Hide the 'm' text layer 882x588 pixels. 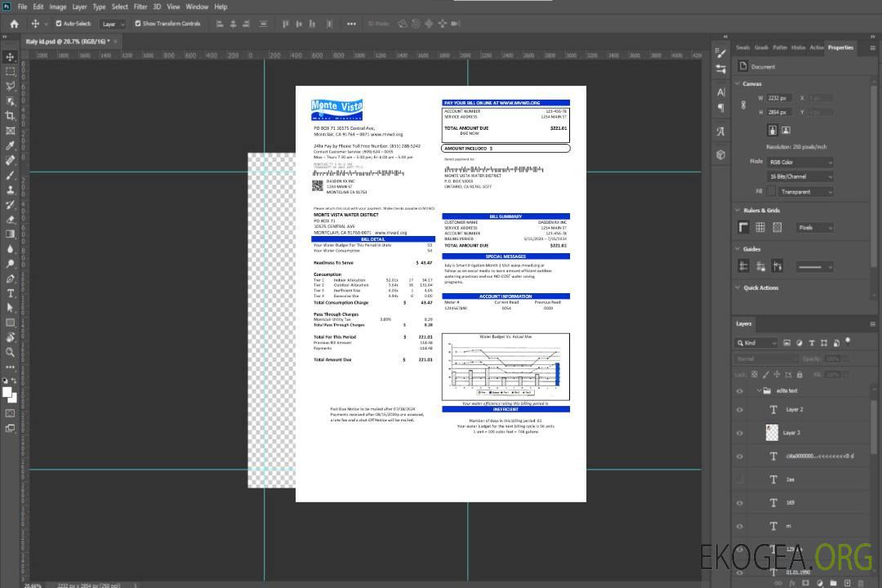(x=740, y=526)
